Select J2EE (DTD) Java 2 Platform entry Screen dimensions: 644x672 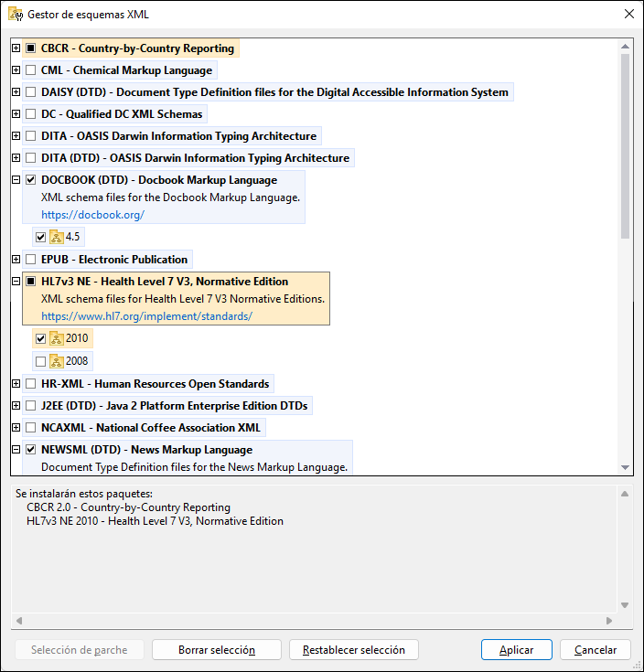coord(174,406)
